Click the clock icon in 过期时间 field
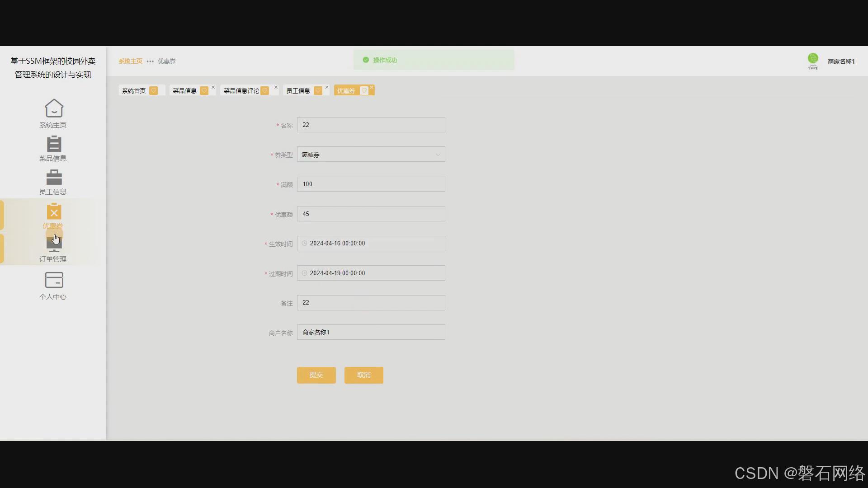 [x=304, y=273]
